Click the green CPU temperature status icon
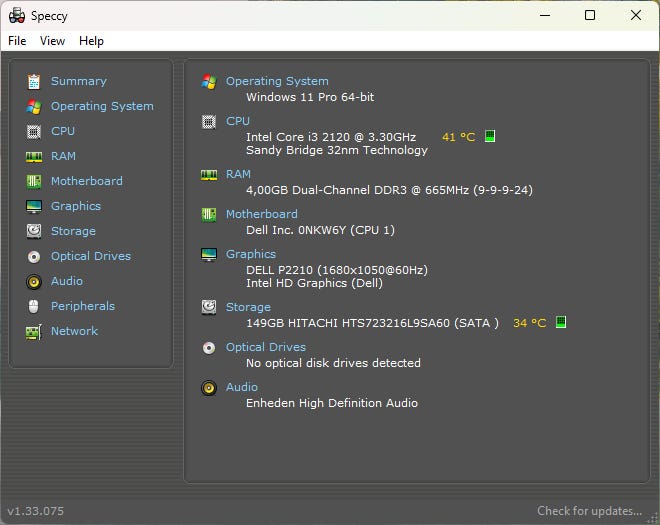This screenshot has height=525, width=660. [x=490, y=136]
